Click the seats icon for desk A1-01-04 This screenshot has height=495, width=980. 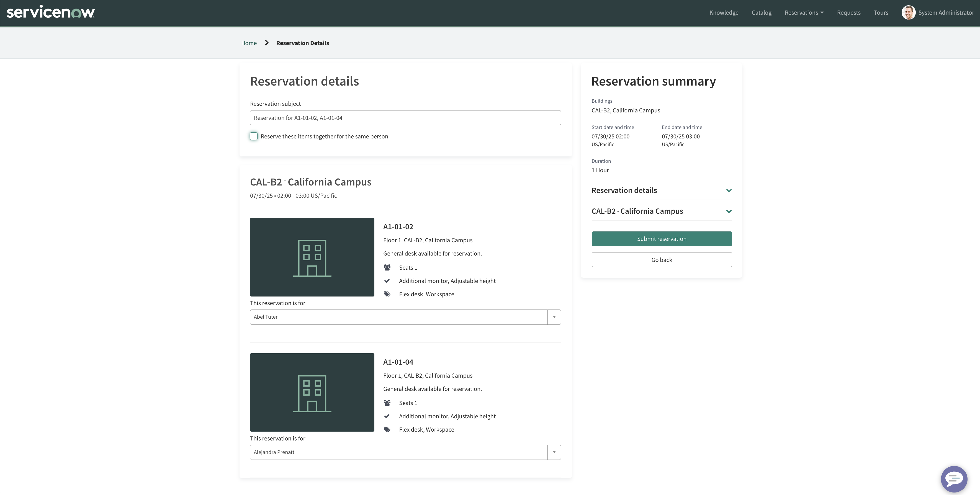387,403
